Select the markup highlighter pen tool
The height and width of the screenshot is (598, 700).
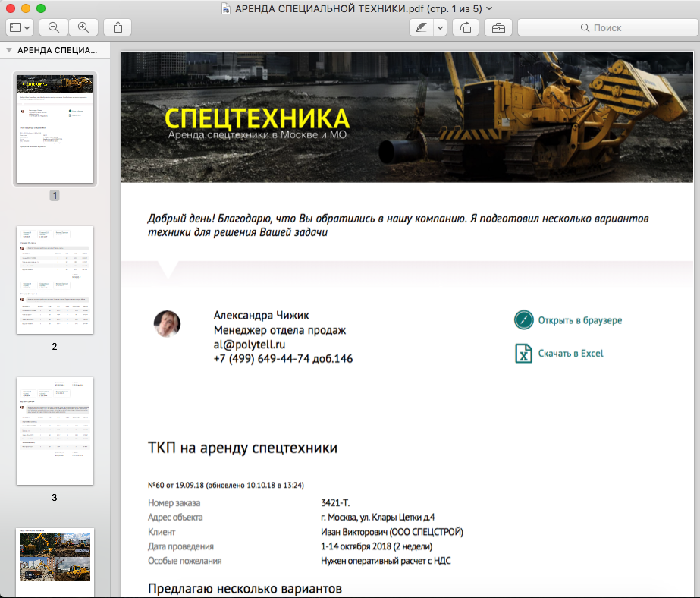click(x=421, y=27)
